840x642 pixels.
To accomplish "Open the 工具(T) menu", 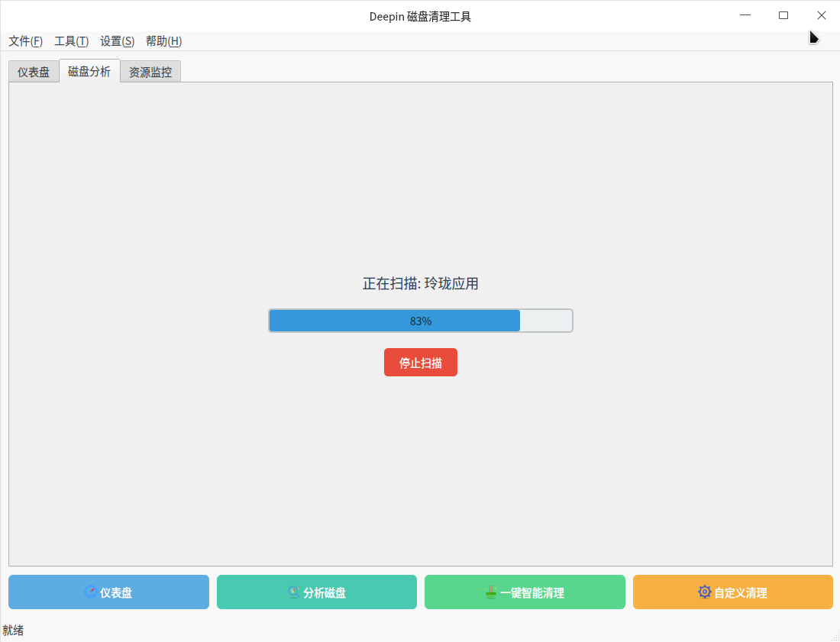I will pyautogui.click(x=71, y=41).
